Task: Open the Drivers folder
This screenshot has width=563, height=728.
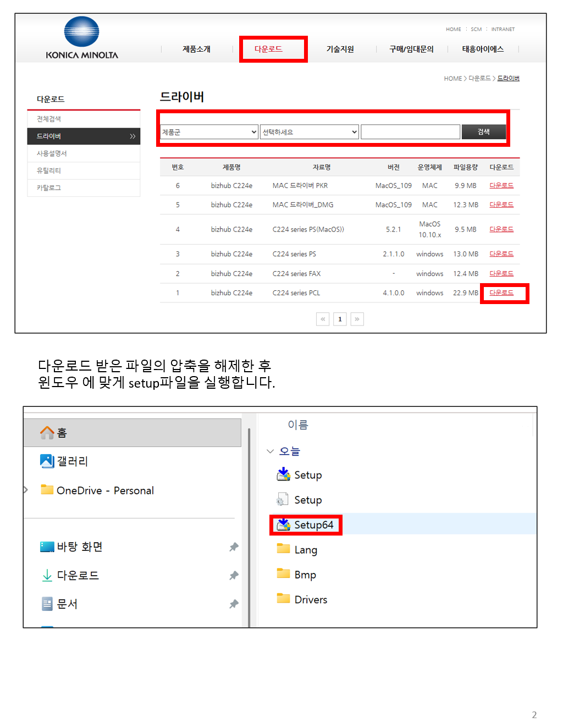Action: [310, 599]
